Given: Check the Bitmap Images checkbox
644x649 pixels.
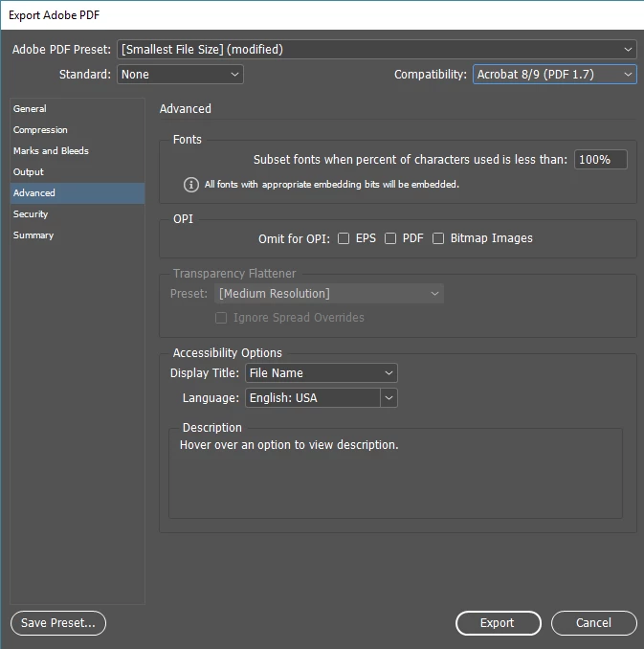Looking at the screenshot, I should tap(438, 238).
